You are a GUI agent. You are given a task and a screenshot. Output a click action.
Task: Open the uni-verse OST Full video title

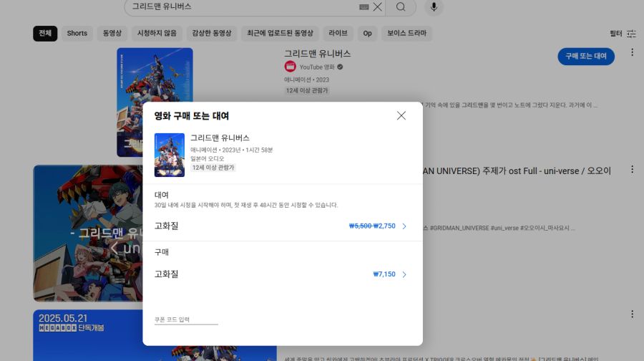(517, 171)
